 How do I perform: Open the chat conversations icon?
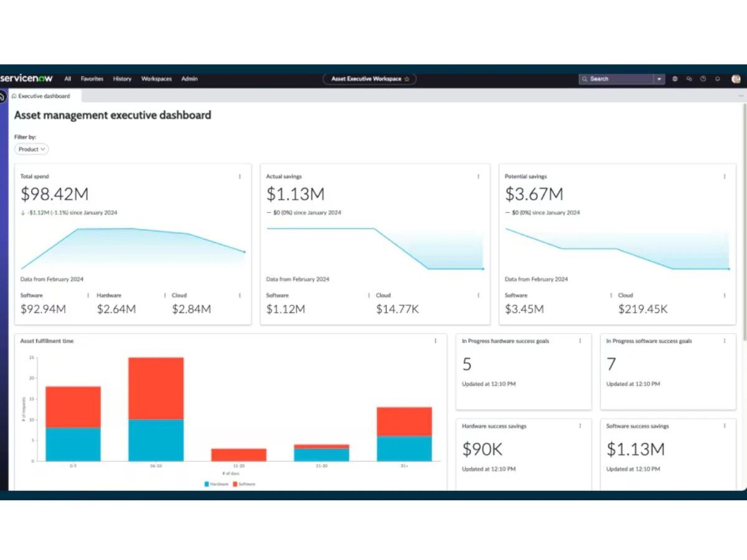[x=689, y=79]
